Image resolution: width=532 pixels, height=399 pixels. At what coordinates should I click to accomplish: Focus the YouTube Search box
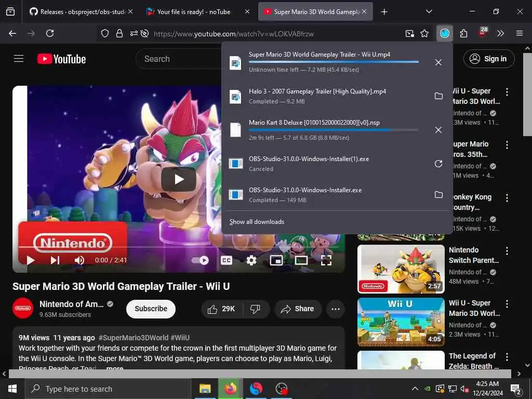point(180,59)
